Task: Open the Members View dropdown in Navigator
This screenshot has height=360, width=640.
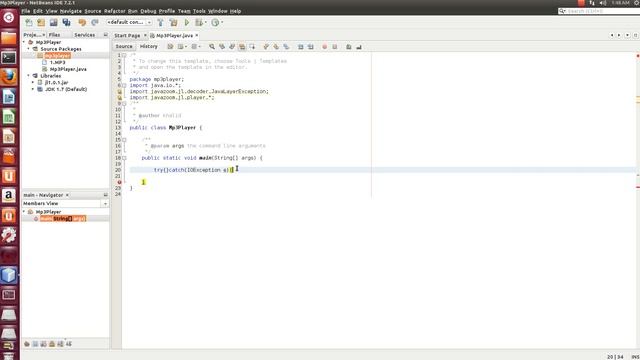Action: [x=105, y=203]
